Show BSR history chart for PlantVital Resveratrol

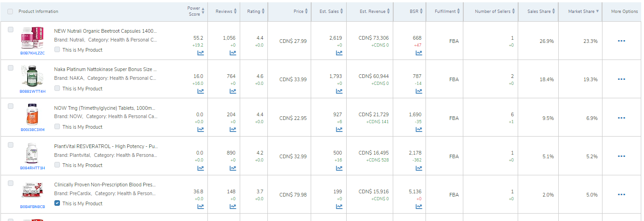pyautogui.click(x=419, y=168)
